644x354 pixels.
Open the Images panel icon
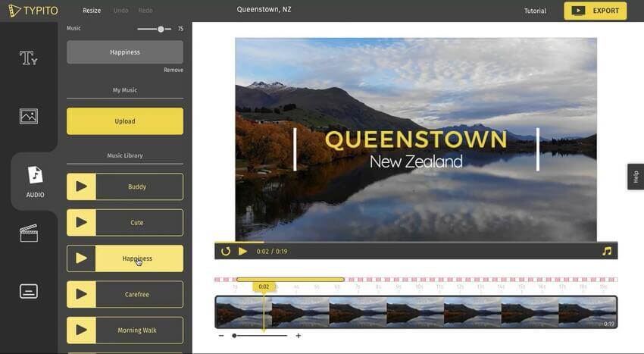pyautogui.click(x=29, y=116)
